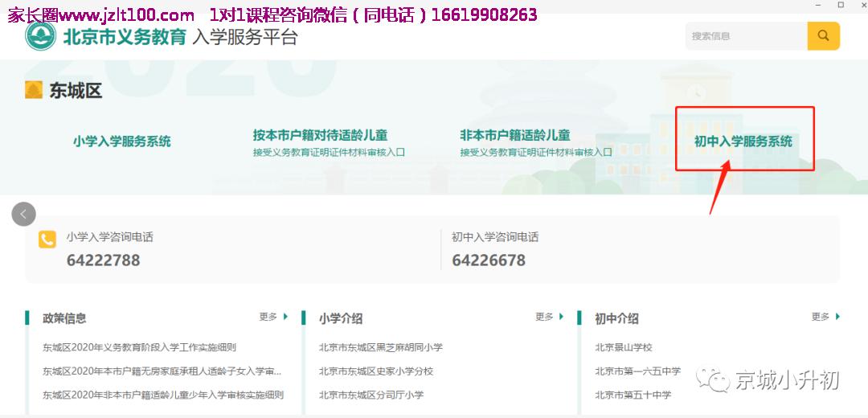Screen dimensions: 868x418
Task: Click the gray back arrow circle button
Action: click(24, 214)
